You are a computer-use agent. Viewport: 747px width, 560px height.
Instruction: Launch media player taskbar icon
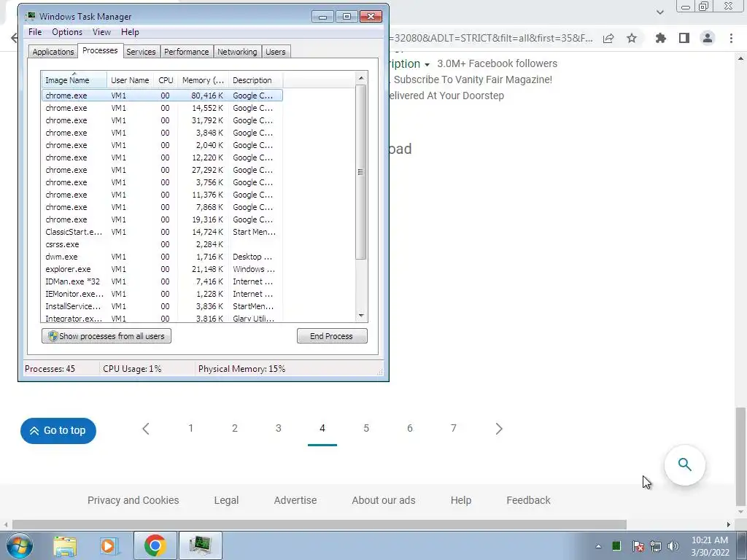109,545
